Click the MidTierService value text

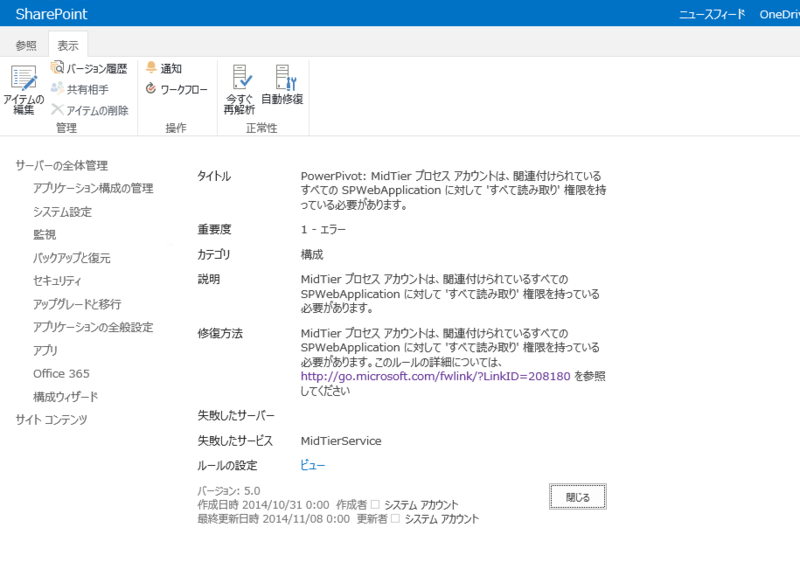[341, 441]
